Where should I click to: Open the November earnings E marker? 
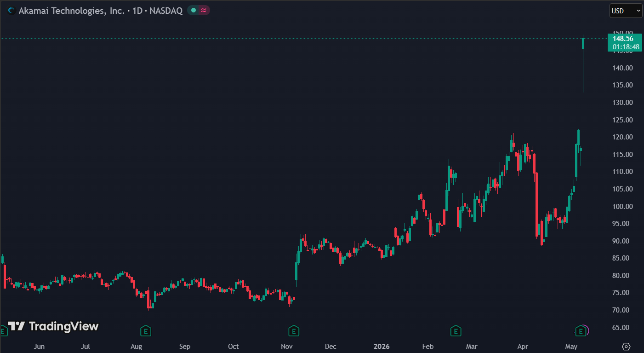click(294, 330)
